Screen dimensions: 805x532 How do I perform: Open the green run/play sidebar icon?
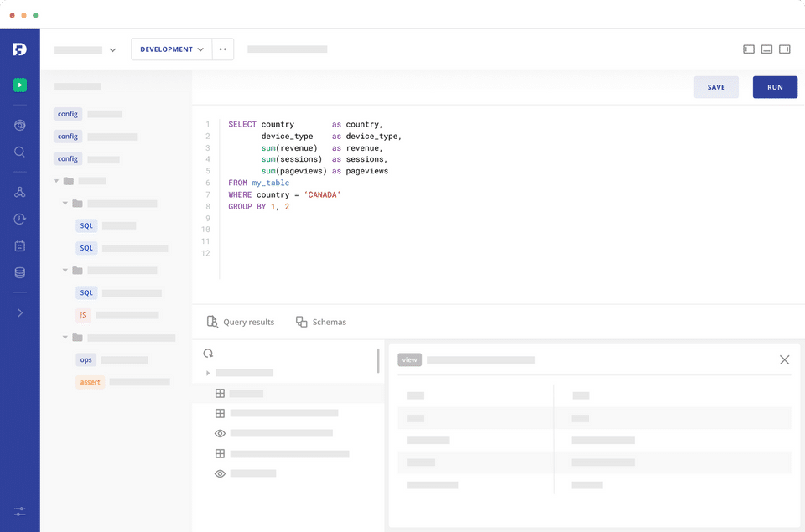coord(19,85)
